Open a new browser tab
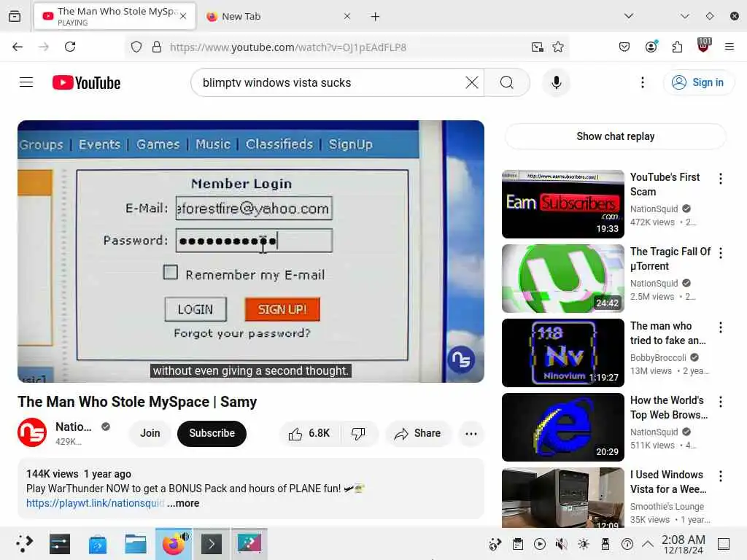 click(x=376, y=17)
